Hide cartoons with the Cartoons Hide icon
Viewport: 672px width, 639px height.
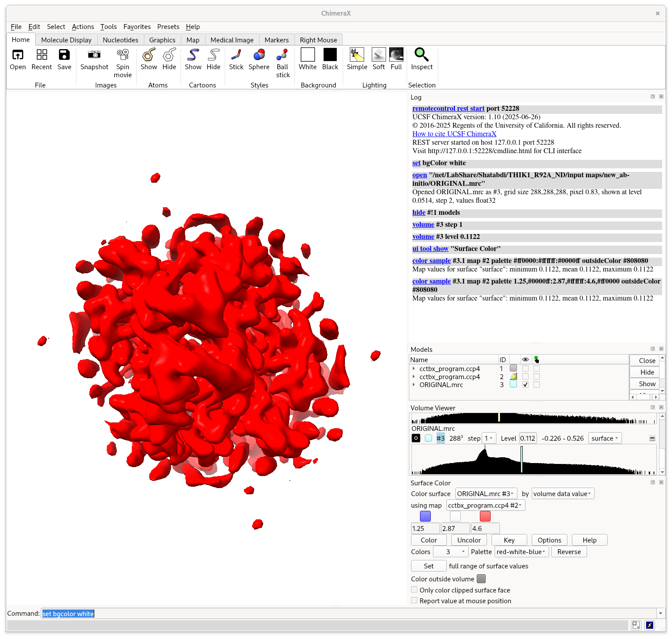[213, 55]
